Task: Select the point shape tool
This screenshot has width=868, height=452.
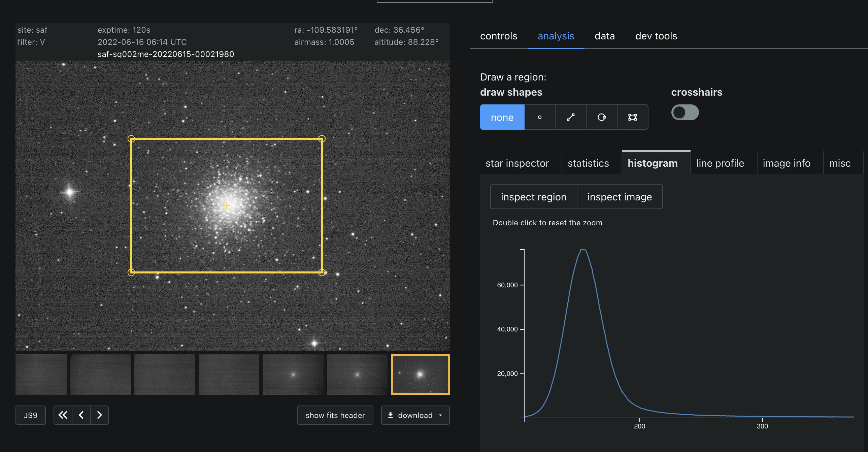Action: (539, 117)
